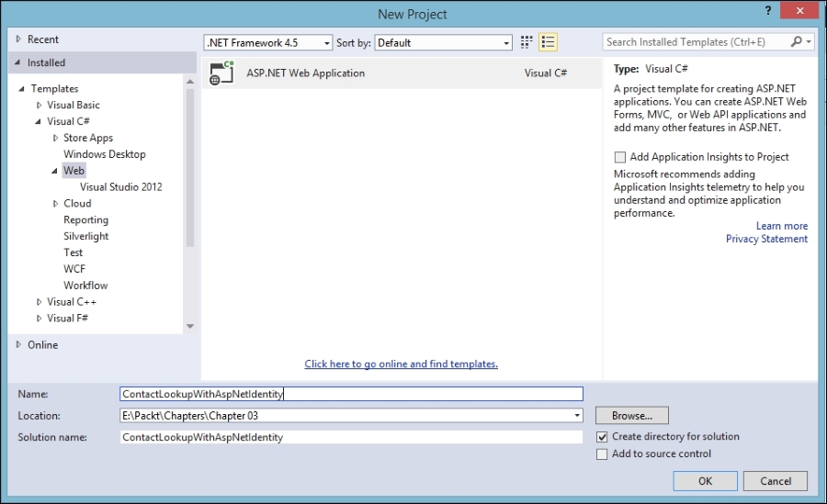The width and height of the screenshot is (827, 504).
Task: Open the Location path dropdown
Action: (x=576, y=416)
